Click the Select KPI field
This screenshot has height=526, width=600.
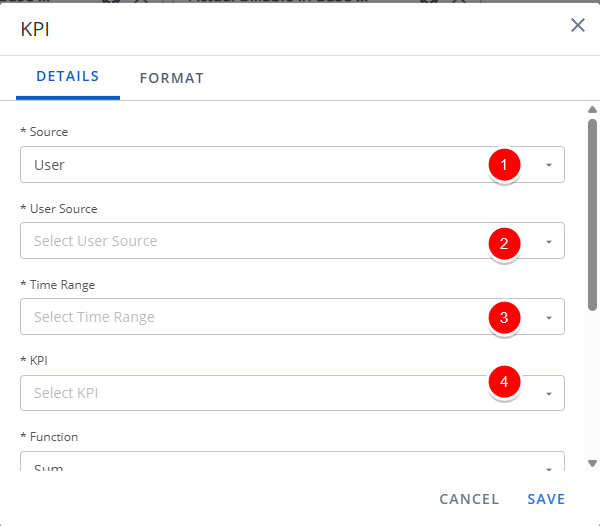point(250,393)
